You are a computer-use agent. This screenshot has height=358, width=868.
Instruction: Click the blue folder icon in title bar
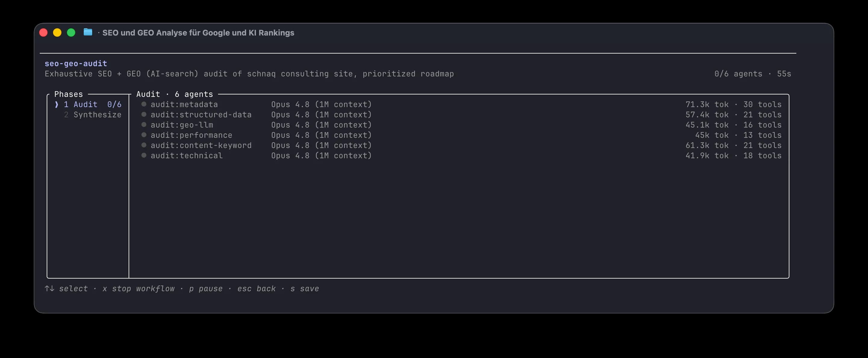coord(88,32)
